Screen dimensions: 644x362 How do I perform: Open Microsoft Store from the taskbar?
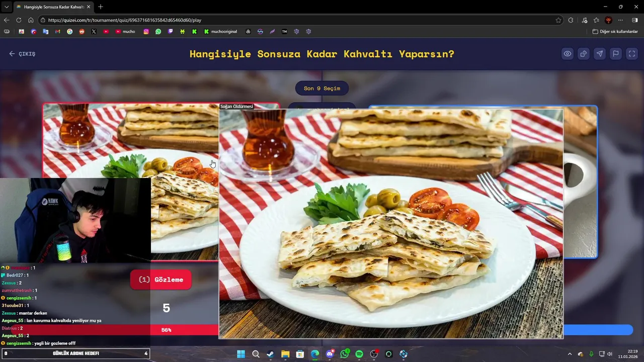point(300,354)
